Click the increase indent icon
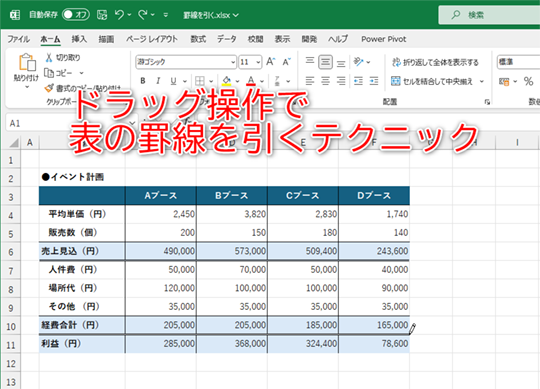The width and height of the screenshot is (540, 389). point(374,81)
